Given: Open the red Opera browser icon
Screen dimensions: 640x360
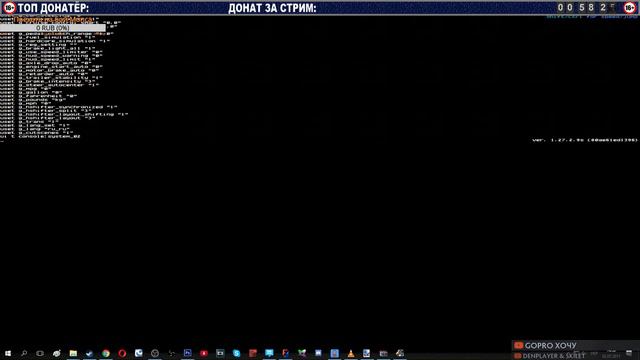Looking at the screenshot, I should point(122,353).
